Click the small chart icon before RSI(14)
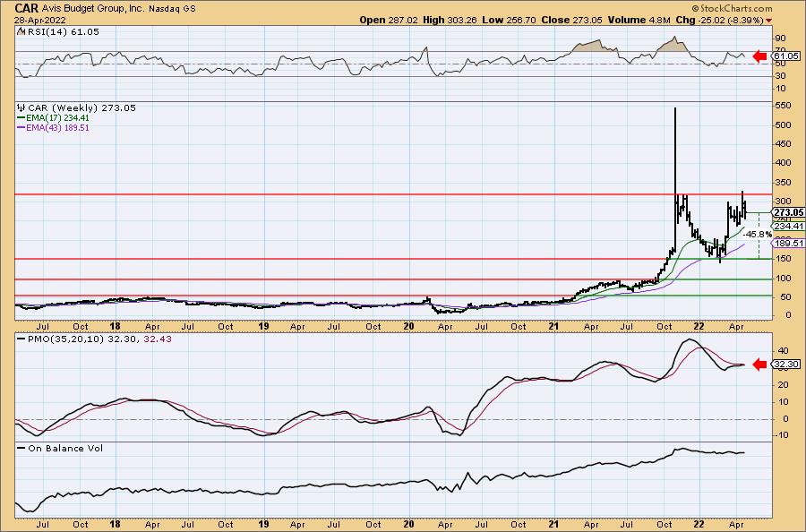Viewport: 806px width, 532px height. (21, 31)
